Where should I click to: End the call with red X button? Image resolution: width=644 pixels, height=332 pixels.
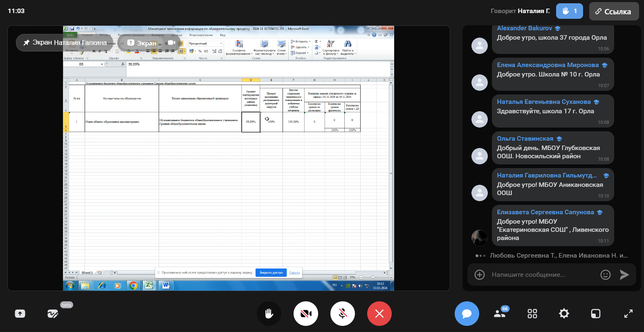point(379,314)
